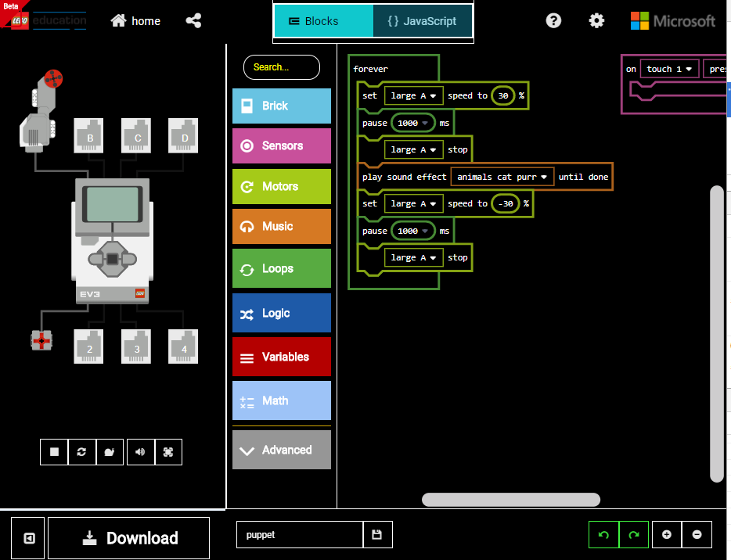Collapse the simulator panel
This screenshot has width=731, height=560.
point(28,538)
